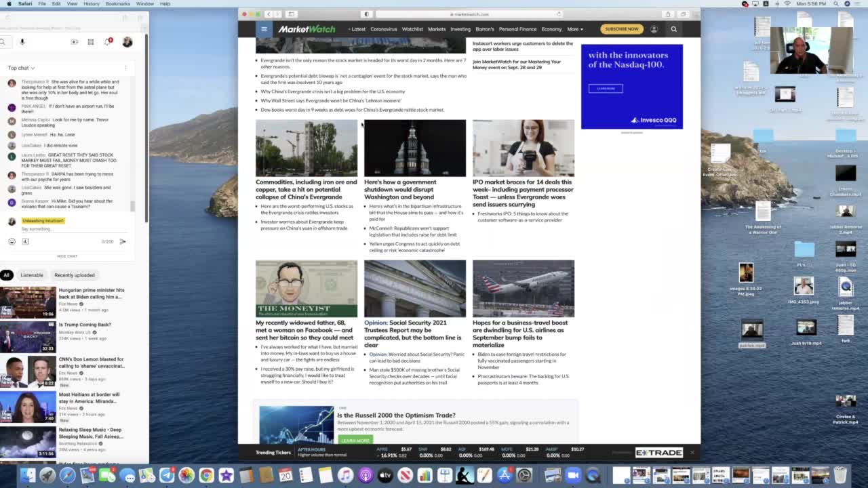
Task: Click the SUBSCRIBE NOW button
Action: coord(622,29)
